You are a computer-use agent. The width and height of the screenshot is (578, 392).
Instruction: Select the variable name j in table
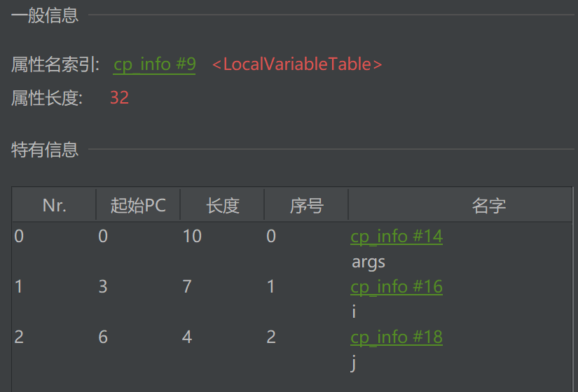(x=354, y=363)
